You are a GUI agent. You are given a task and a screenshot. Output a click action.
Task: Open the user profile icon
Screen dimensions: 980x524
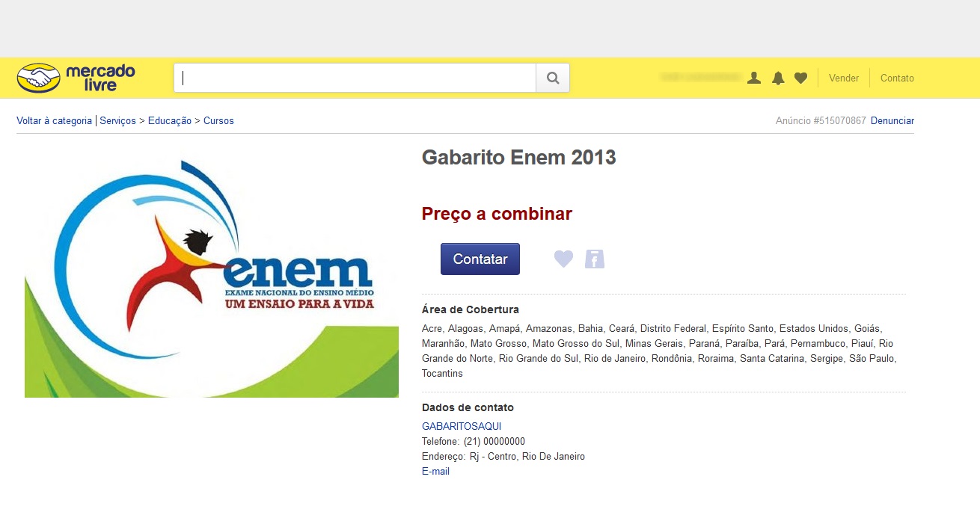click(754, 78)
